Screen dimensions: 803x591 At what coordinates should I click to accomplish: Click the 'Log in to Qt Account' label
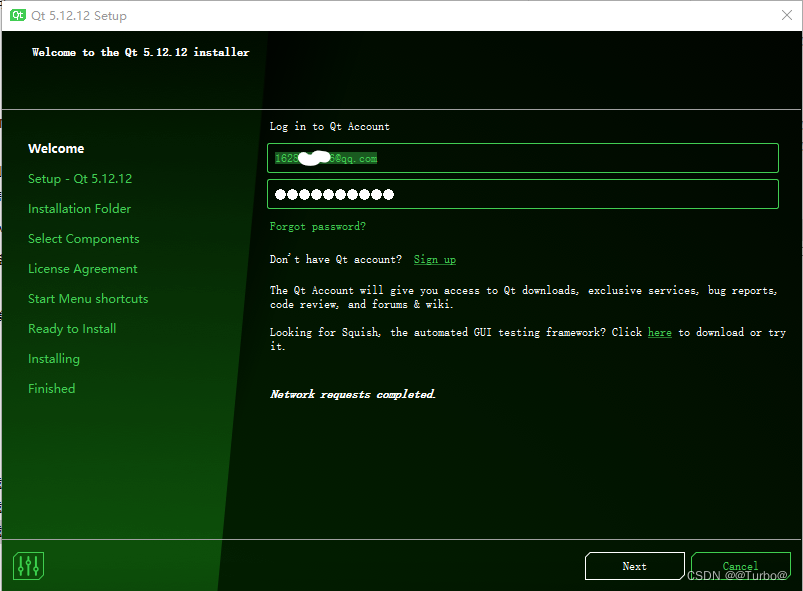coord(329,126)
